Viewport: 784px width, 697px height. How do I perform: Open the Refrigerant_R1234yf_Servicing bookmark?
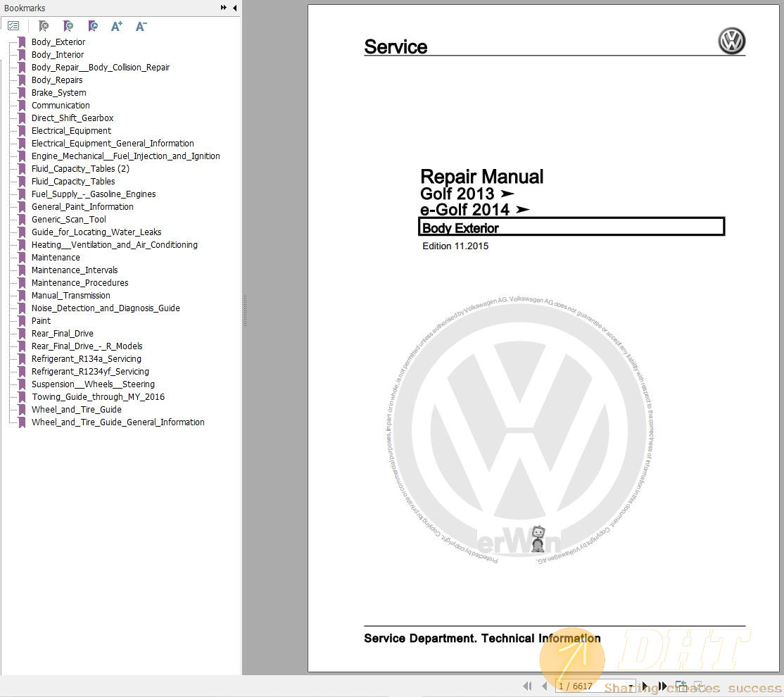[90, 371]
